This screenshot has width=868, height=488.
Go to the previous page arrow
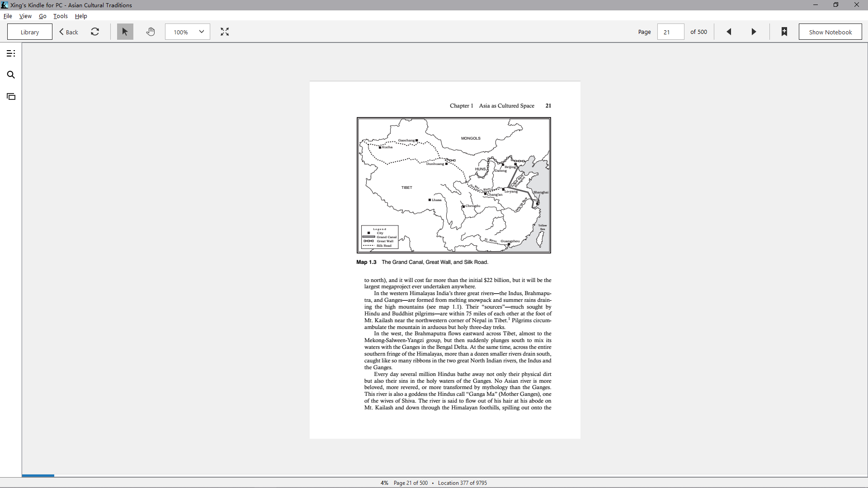729,32
